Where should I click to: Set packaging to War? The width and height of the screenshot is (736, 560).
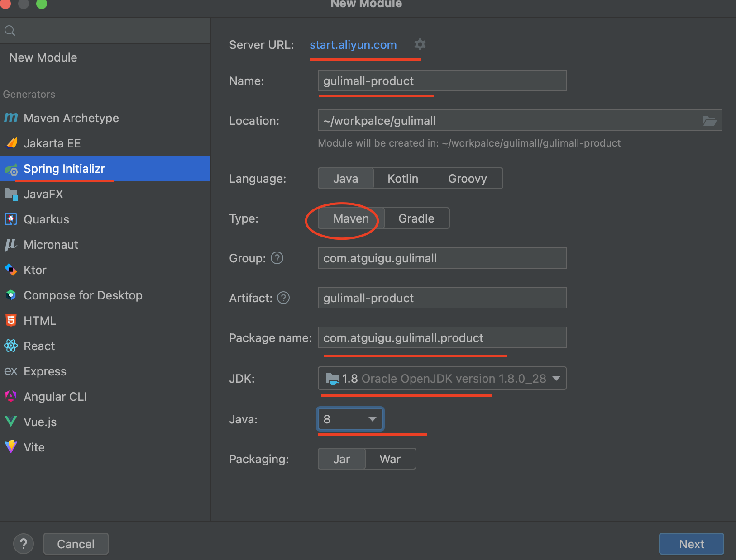tap(390, 459)
